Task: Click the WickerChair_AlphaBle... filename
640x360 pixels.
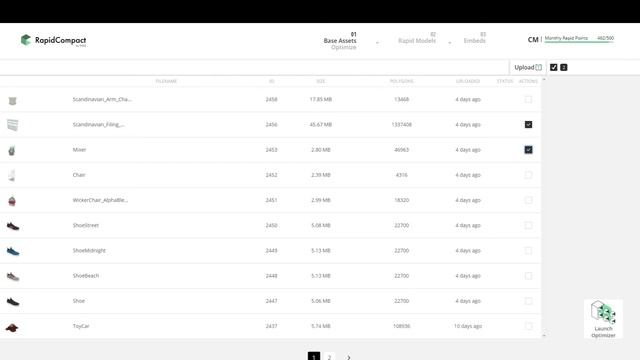Action: coord(100,200)
